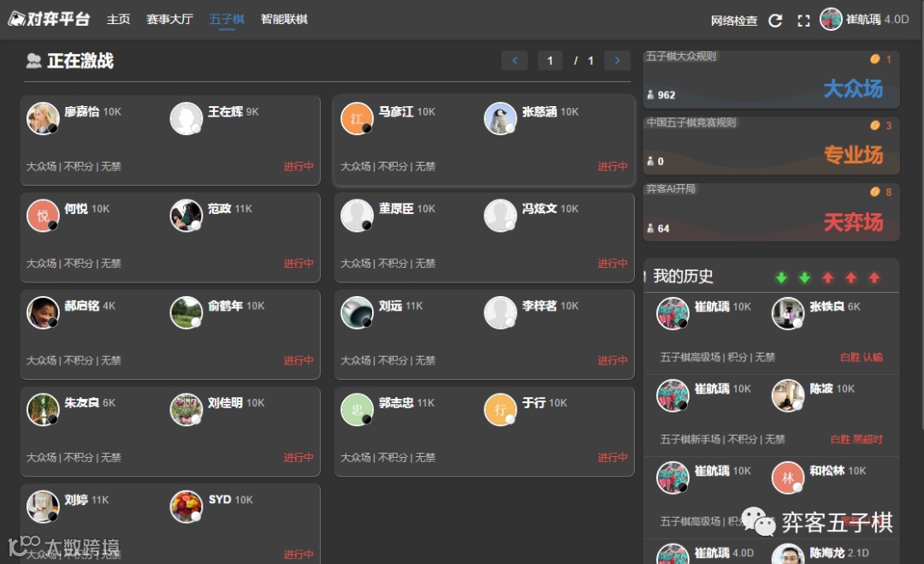Watch 郝启铭 vs 俞鹤年 game 进行中

299,360
